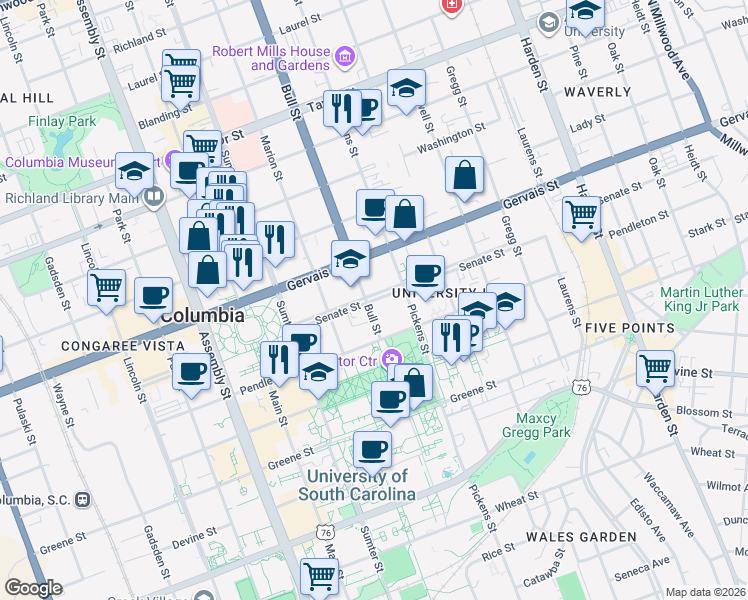748x600 pixels.
Task: Open the coffee cup marker behind the Taylor St restaurant marker
Action: tap(372, 108)
